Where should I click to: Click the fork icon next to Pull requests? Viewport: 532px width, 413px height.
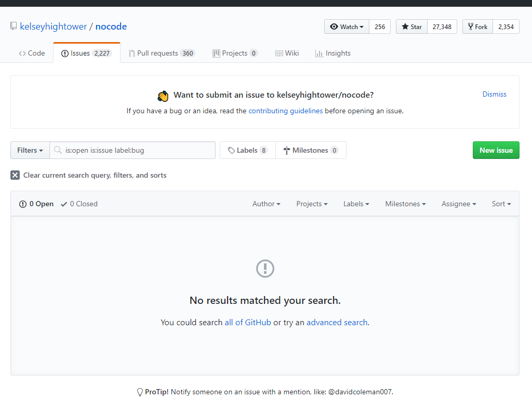(x=131, y=53)
